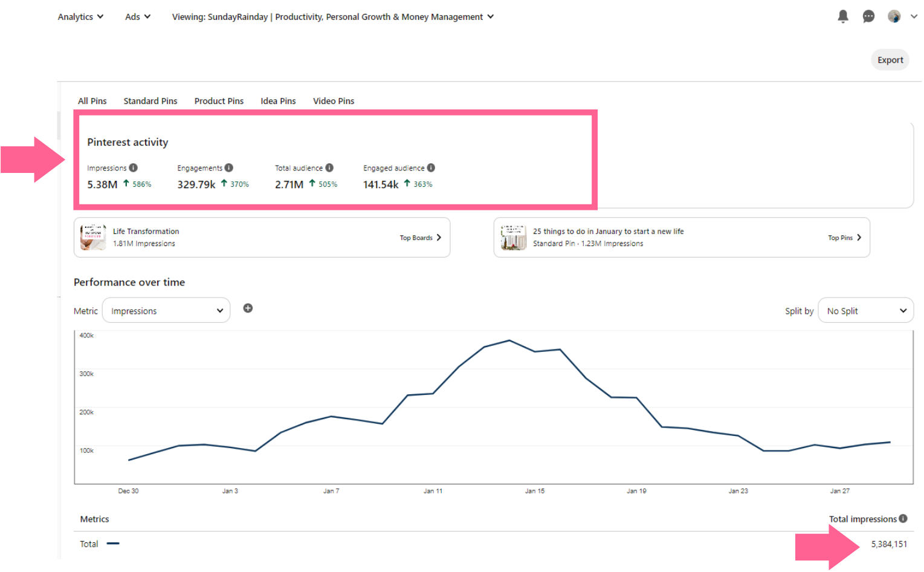Click the profile avatar picture
The image size is (924, 572).
tap(894, 16)
